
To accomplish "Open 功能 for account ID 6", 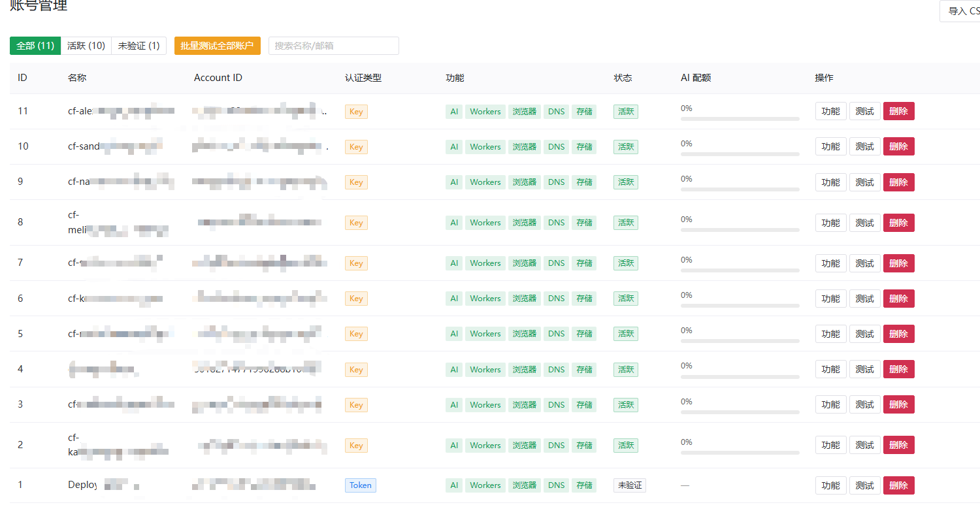I will 831,299.
